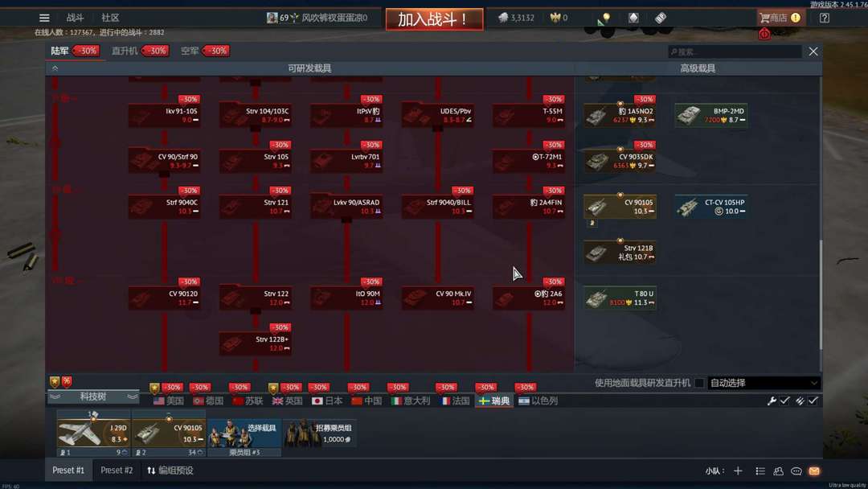Collapse the 可研发载具 section arrow
Viewport: 868px width, 489px height.
point(55,68)
